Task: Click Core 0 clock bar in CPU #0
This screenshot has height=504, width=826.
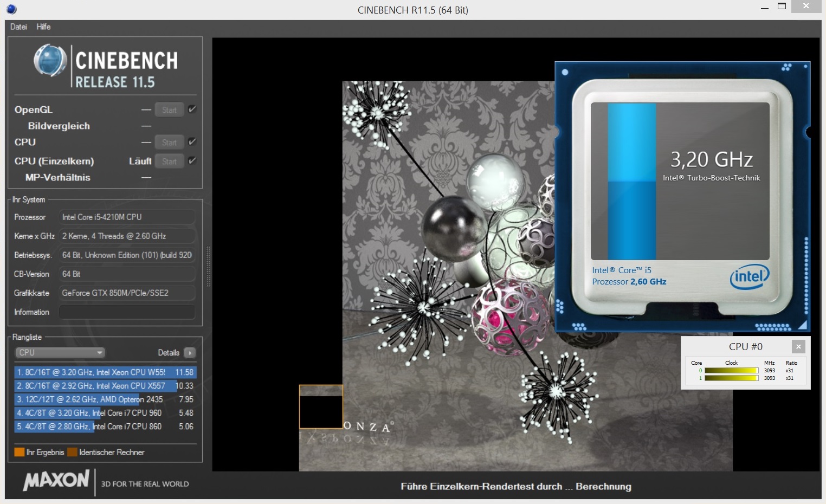Action: pos(731,371)
